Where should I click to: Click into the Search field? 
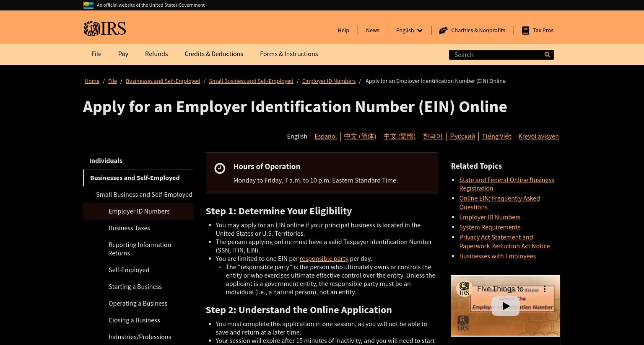[x=496, y=55]
